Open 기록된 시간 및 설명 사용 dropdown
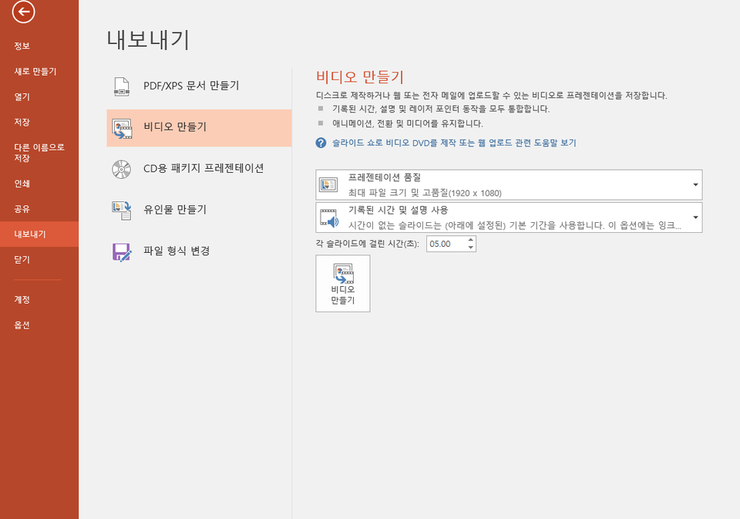This screenshot has height=519, width=740. click(509, 218)
